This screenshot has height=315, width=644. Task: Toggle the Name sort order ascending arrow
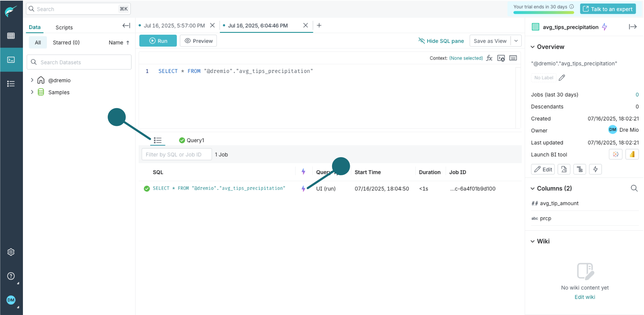pos(128,42)
